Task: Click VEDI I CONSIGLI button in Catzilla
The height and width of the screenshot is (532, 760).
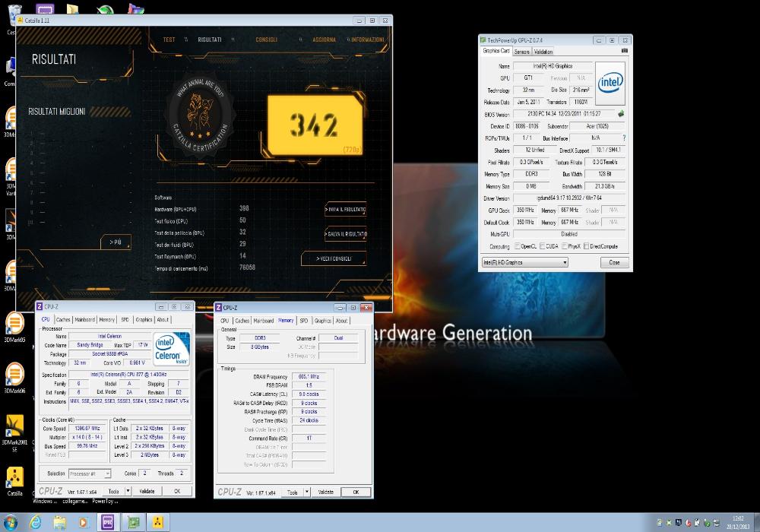Action: coord(334,258)
